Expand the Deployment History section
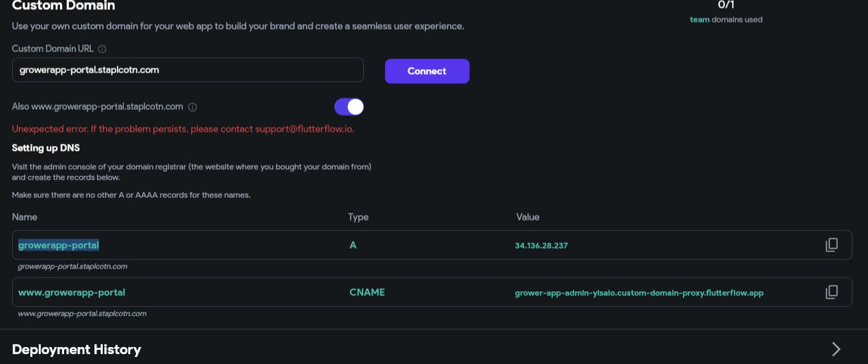868x364 pixels. [x=836, y=349]
